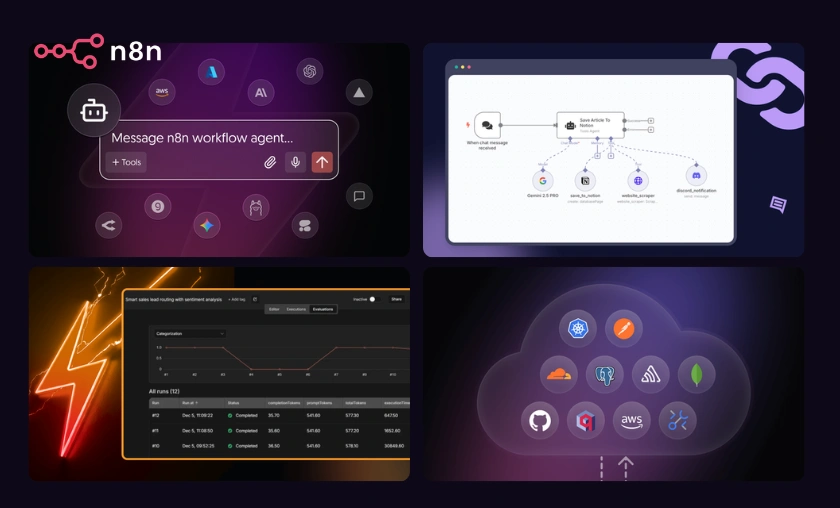Click the All runs (12) heading

tap(164, 391)
